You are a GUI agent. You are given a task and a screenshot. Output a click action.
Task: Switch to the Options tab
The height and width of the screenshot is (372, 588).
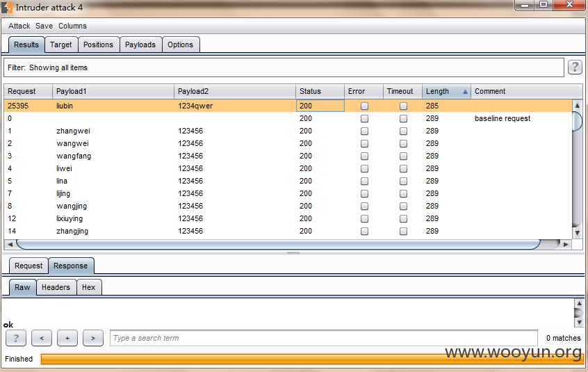coord(181,45)
